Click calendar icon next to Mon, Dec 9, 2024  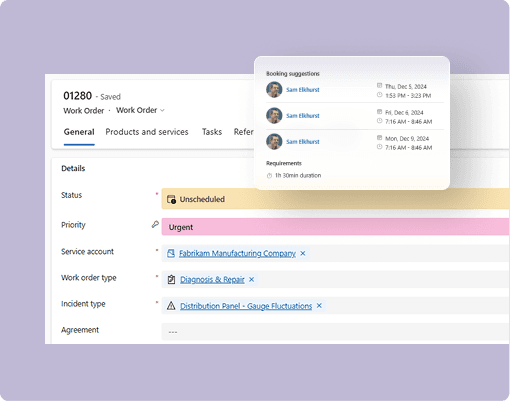pos(379,138)
